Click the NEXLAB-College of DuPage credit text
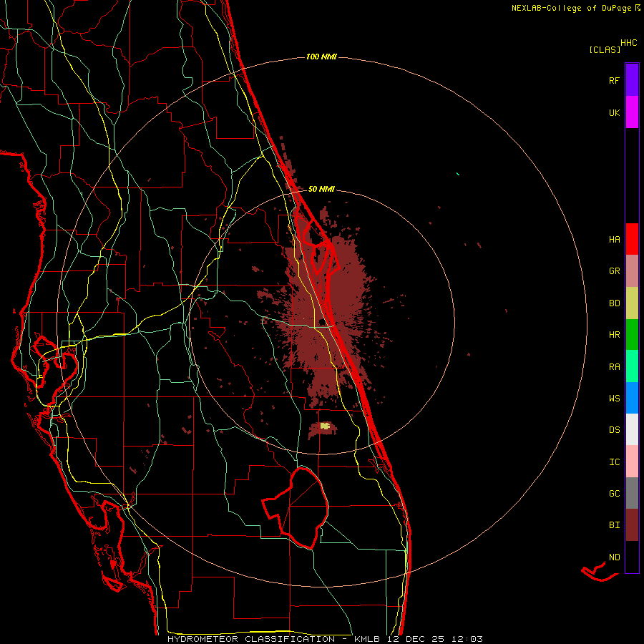Image resolution: width=644 pixels, height=644 pixels. (573, 8)
